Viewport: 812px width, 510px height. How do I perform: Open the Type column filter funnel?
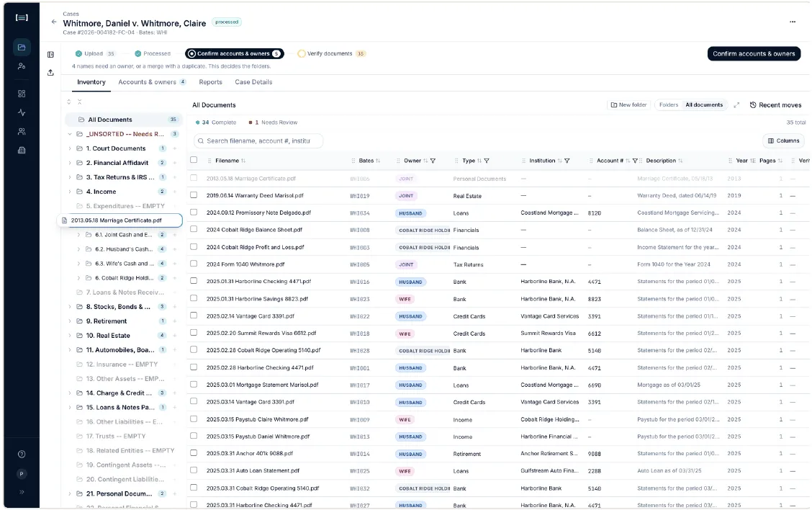[x=487, y=161]
